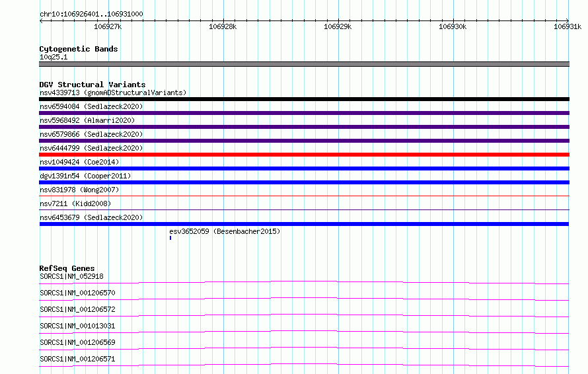Click the thin purple nsv7211 variant line

[304, 209]
